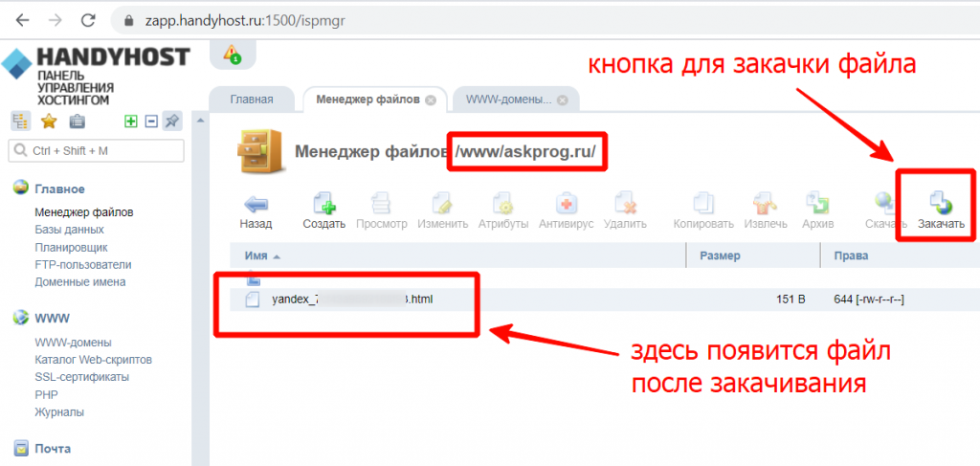
Task: Switch to the Главная tab
Action: point(252,100)
